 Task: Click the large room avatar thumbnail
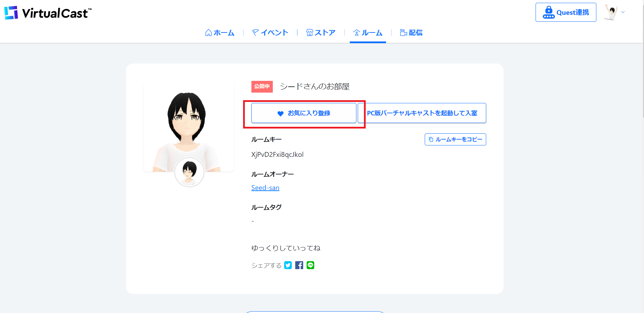(x=189, y=126)
